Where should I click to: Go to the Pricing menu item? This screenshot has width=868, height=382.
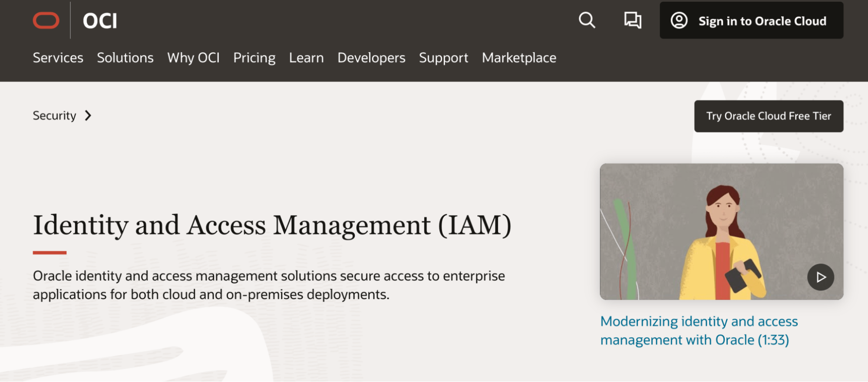tap(254, 58)
